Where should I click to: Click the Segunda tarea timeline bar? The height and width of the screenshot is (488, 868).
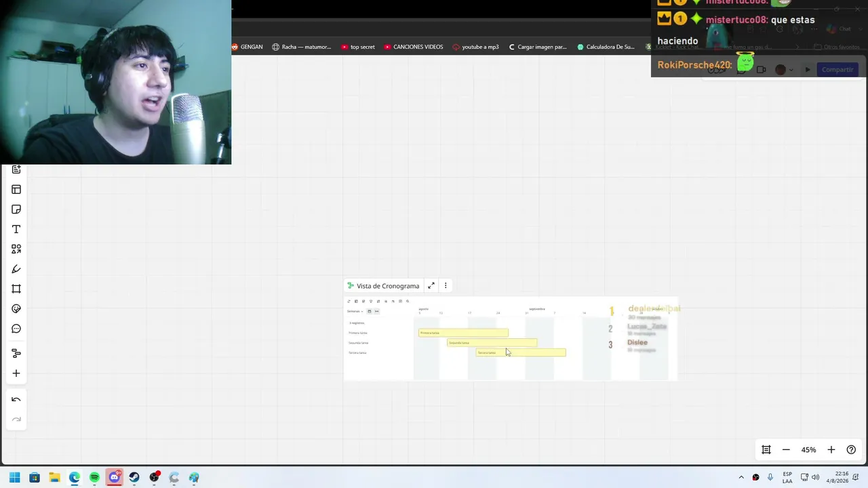(492, 342)
